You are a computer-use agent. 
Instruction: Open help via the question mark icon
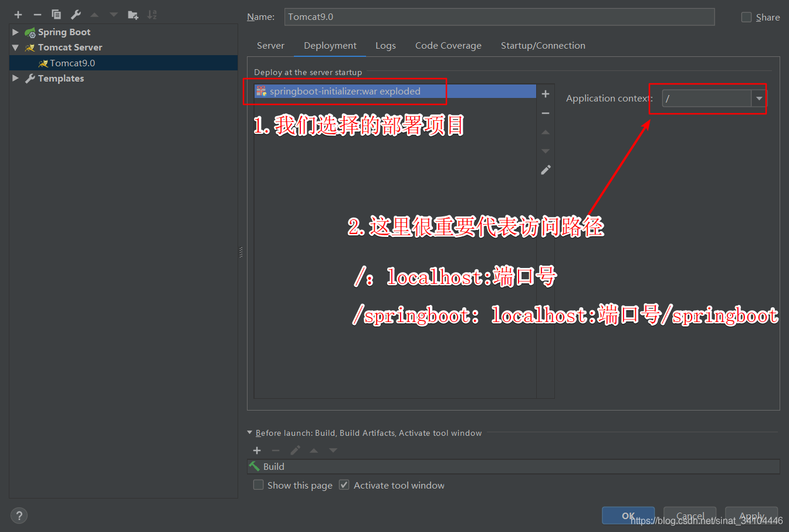(19, 515)
